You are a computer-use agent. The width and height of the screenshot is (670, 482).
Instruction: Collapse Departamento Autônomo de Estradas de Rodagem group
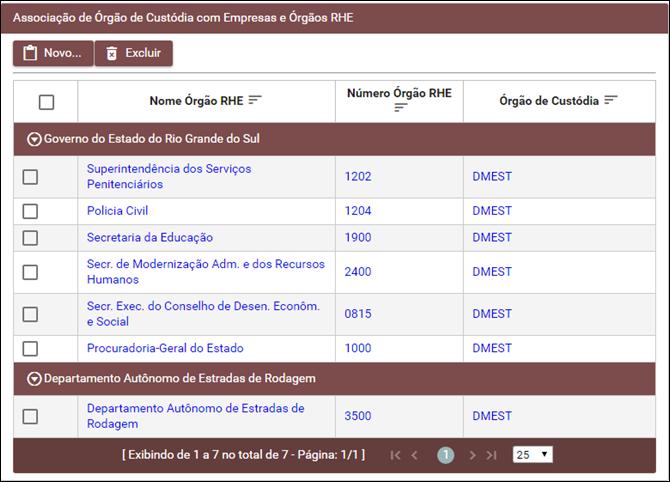tap(34, 379)
